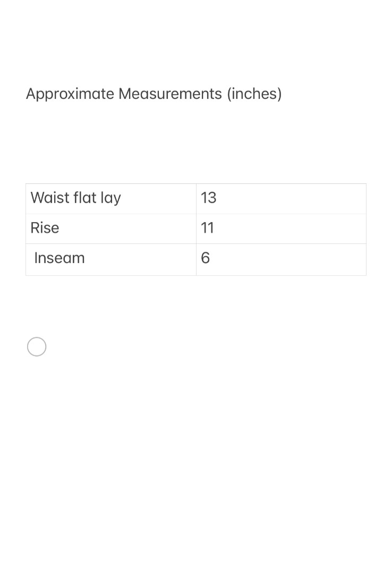Image resolution: width=392 pixels, height=586 pixels.
Task: Tap the word Measurements in the heading
Action: click(x=170, y=94)
